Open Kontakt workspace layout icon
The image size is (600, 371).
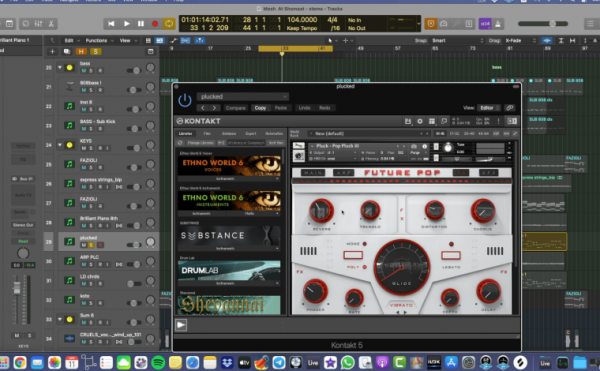(x=432, y=121)
